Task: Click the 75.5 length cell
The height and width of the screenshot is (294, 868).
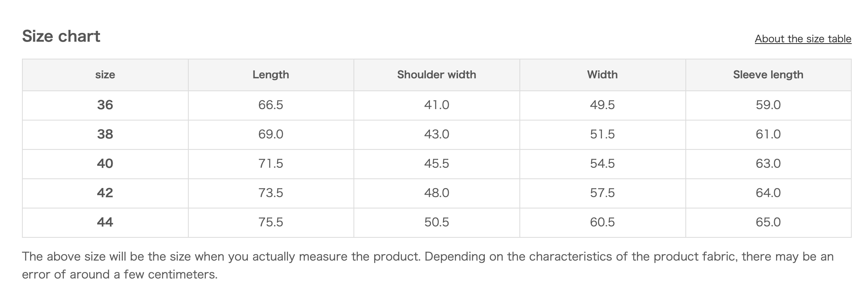Action: [x=270, y=222]
